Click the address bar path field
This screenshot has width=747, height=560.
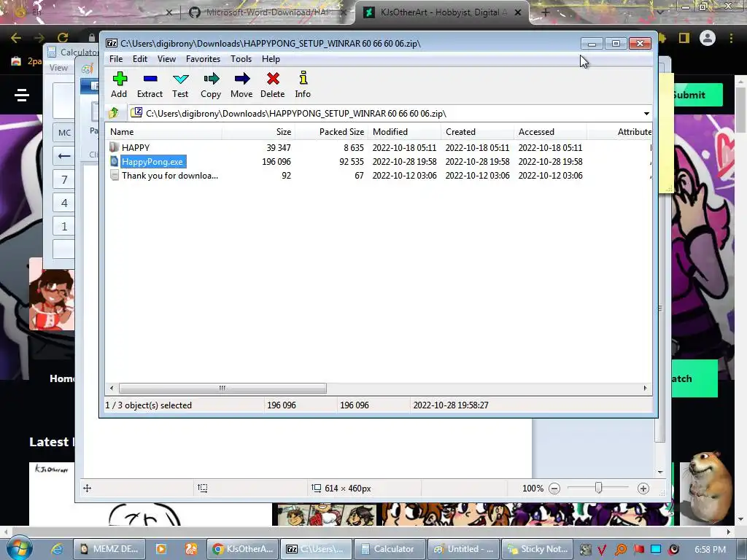tap(385, 113)
